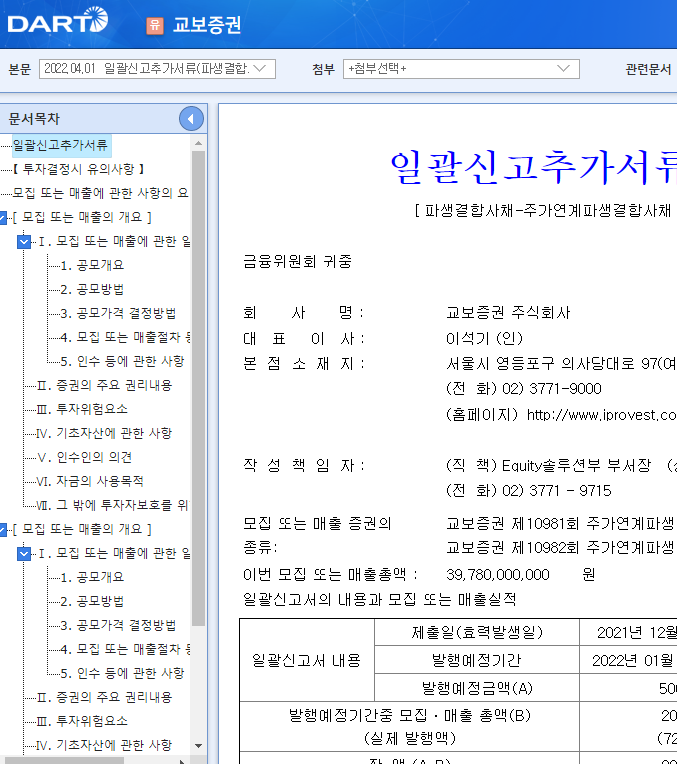Click tree scrollbar down arrow

click(x=198, y=745)
